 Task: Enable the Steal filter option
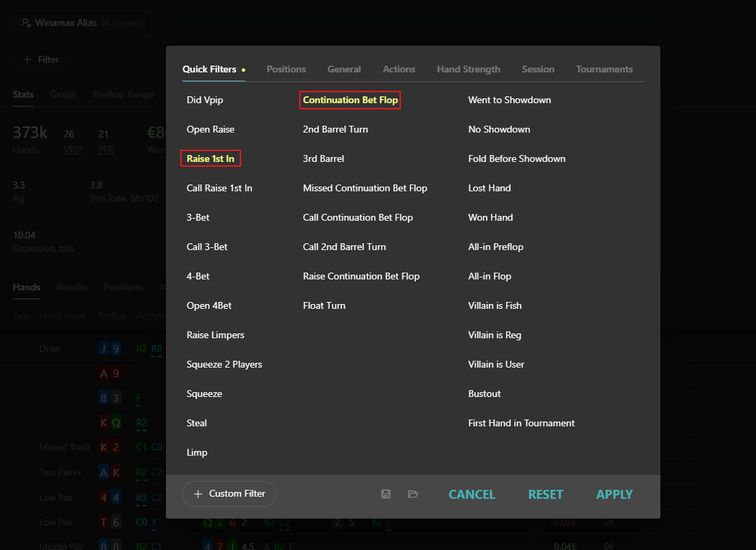197,423
